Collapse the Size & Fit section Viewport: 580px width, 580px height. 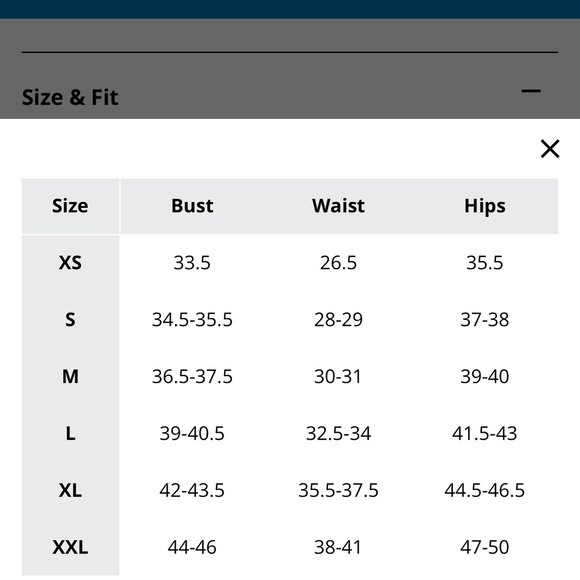[x=531, y=91]
